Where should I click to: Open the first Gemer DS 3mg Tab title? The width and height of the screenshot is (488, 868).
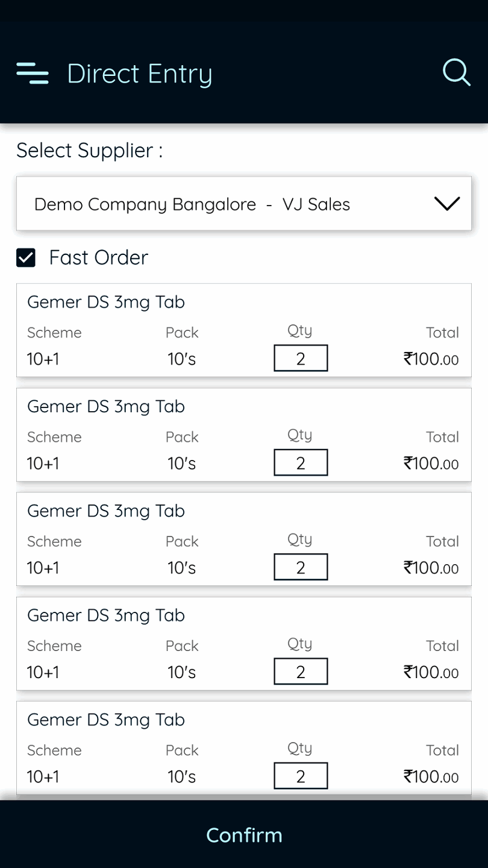coord(106,302)
